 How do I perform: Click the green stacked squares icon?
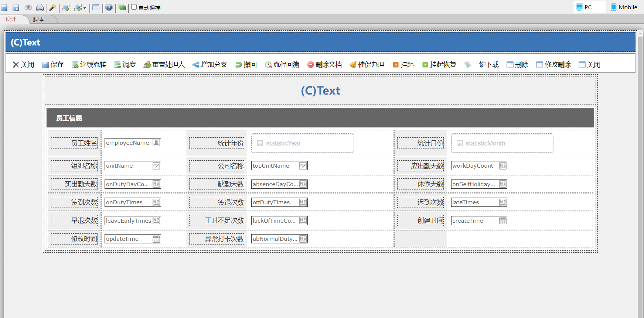click(x=122, y=7)
